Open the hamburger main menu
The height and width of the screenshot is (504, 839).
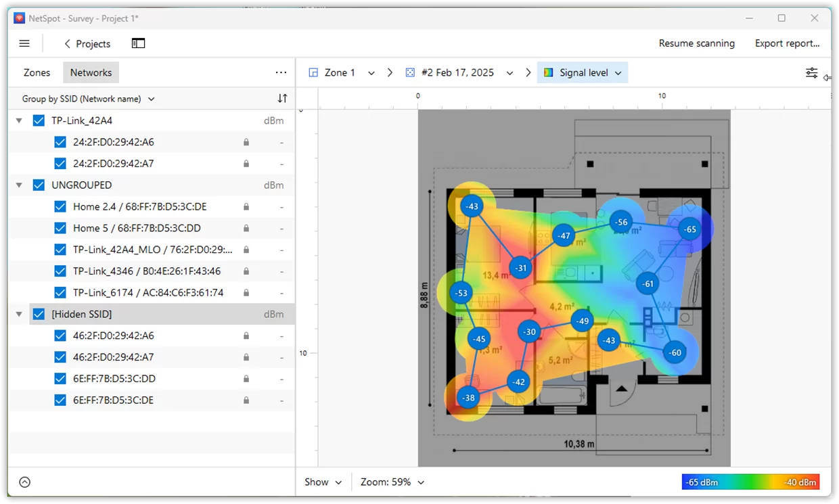(x=24, y=43)
